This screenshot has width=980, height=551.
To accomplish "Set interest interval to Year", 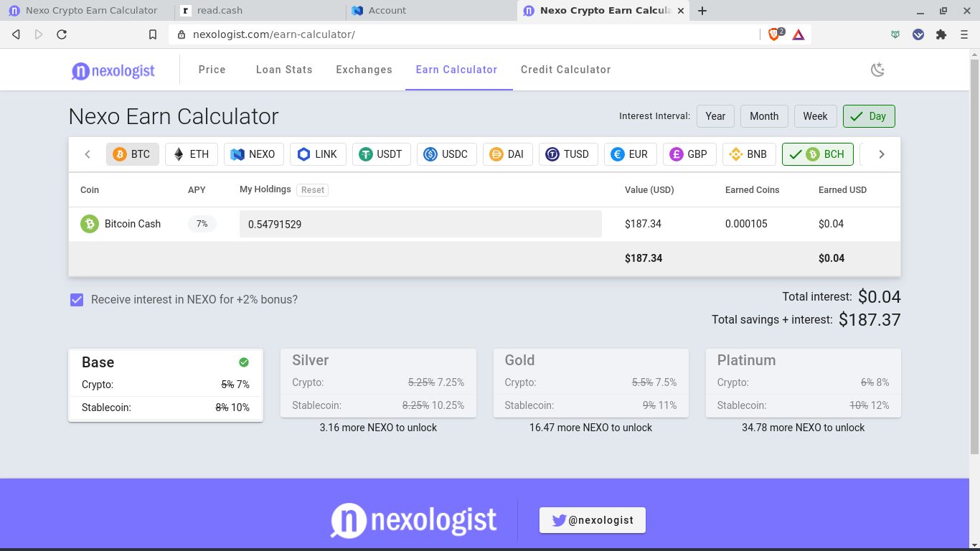I will pos(715,116).
